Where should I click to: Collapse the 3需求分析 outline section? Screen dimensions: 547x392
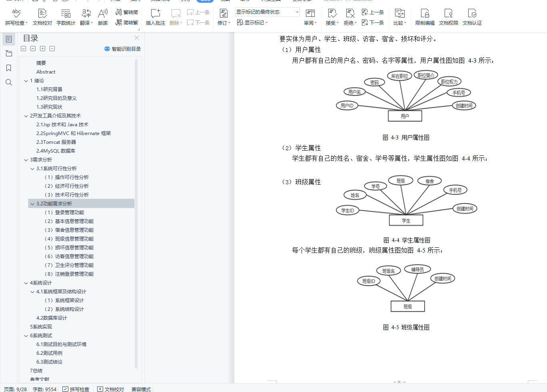tap(26, 160)
